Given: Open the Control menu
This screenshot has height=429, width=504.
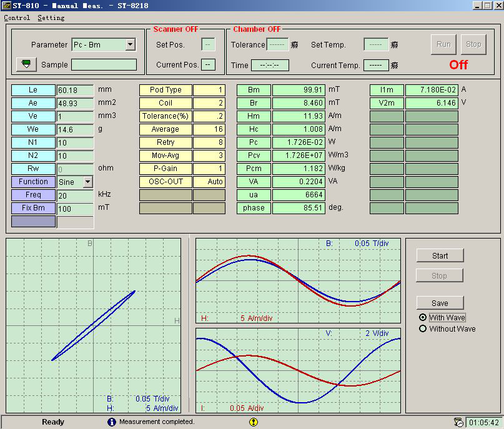Looking at the screenshot, I should 17,17.
